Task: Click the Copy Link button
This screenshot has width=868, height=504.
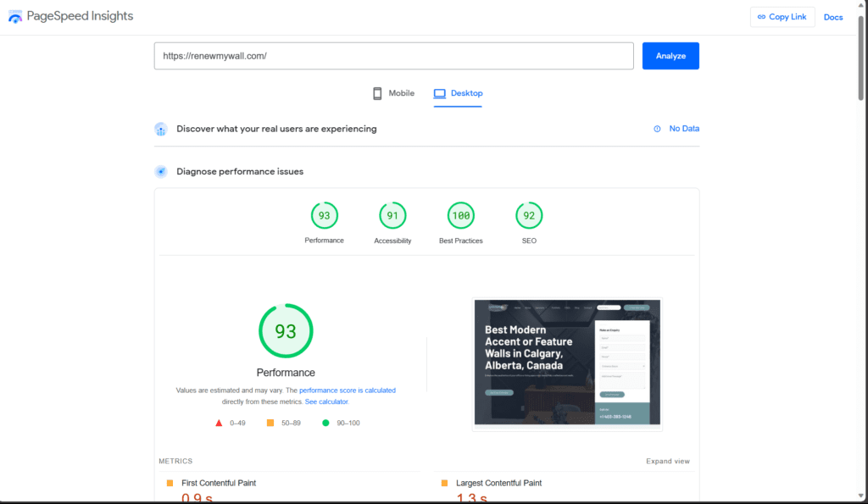Action: click(x=782, y=17)
